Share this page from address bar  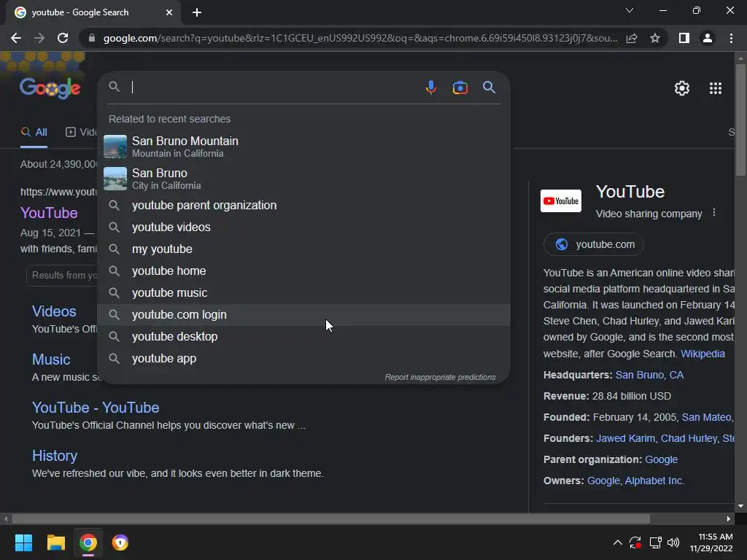click(x=632, y=38)
